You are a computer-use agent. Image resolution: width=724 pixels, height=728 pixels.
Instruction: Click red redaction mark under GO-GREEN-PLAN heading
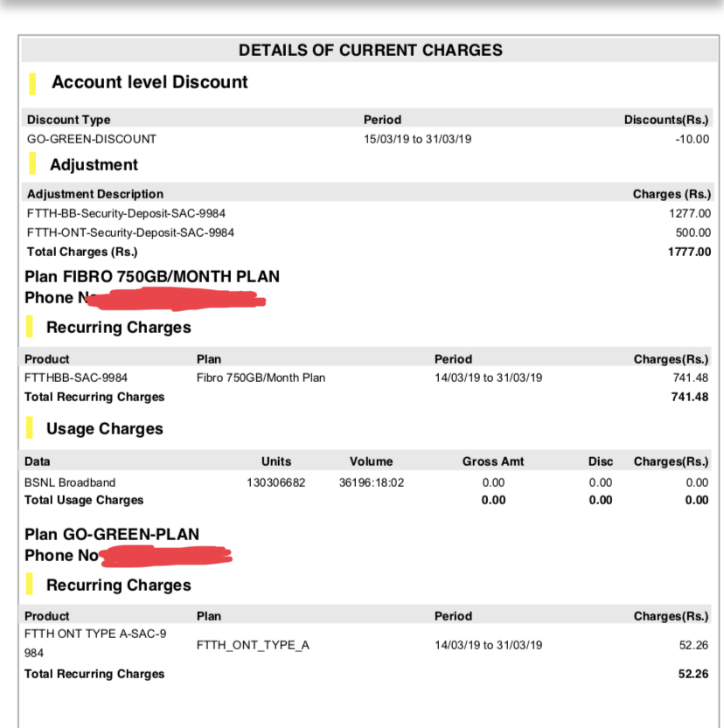point(164,556)
